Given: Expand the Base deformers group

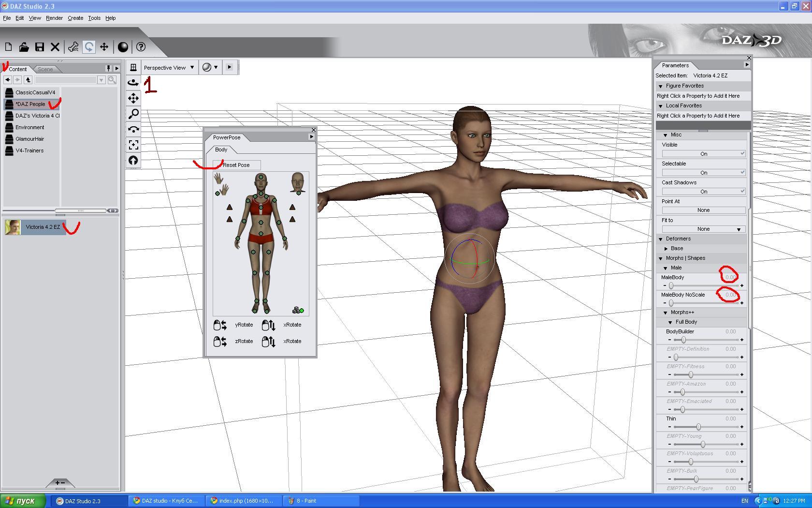Looking at the screenshot, I should pyautogui.click(x=666, y=249).
